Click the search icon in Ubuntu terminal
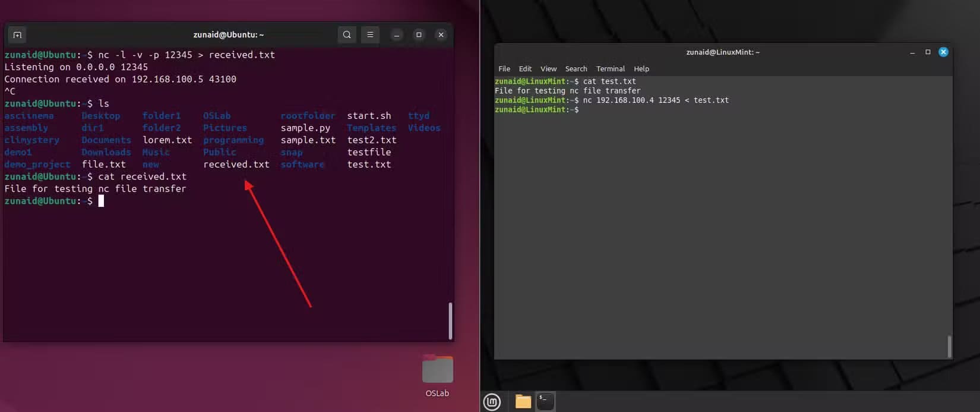The image size is (980, 412). 347,35
